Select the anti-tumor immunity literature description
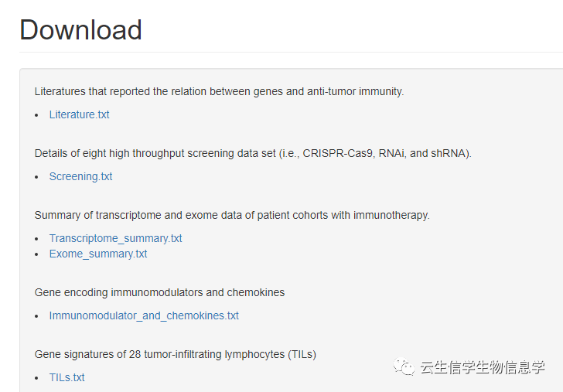563x392 pixels. coord(219,91)
